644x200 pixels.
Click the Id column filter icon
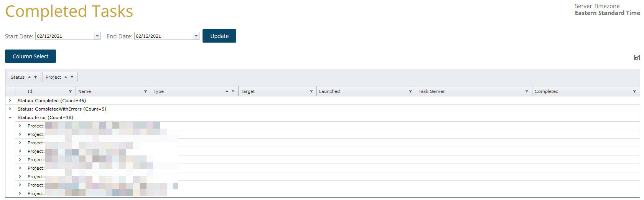coord(70,91)
